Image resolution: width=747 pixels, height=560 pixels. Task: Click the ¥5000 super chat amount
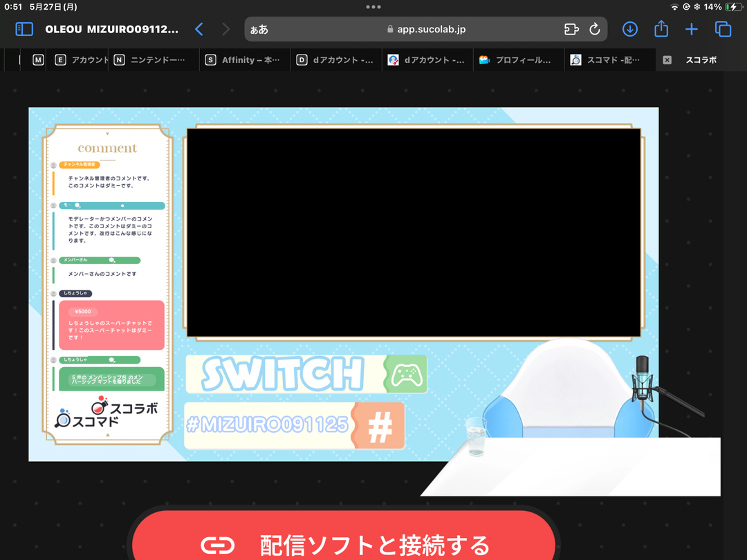83,311
